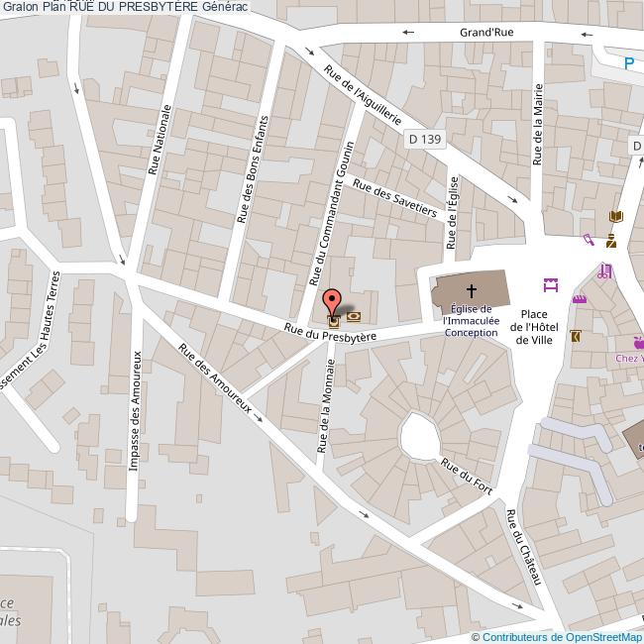The height and width of the screenshot is (644, 644).
Task: Click the purple shop awning icon
Action: click(580, 298)
